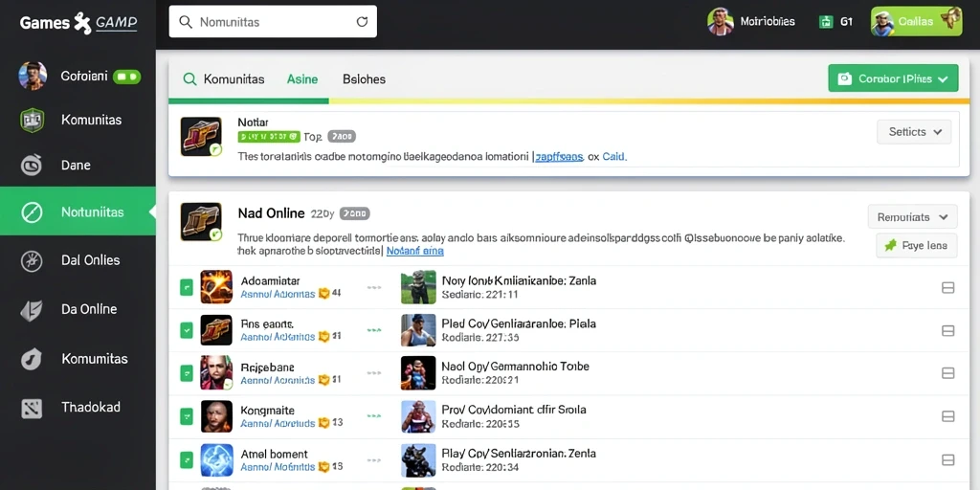Switch to the Asine tab
The image size is (980, 490).
tap(302, 79)
